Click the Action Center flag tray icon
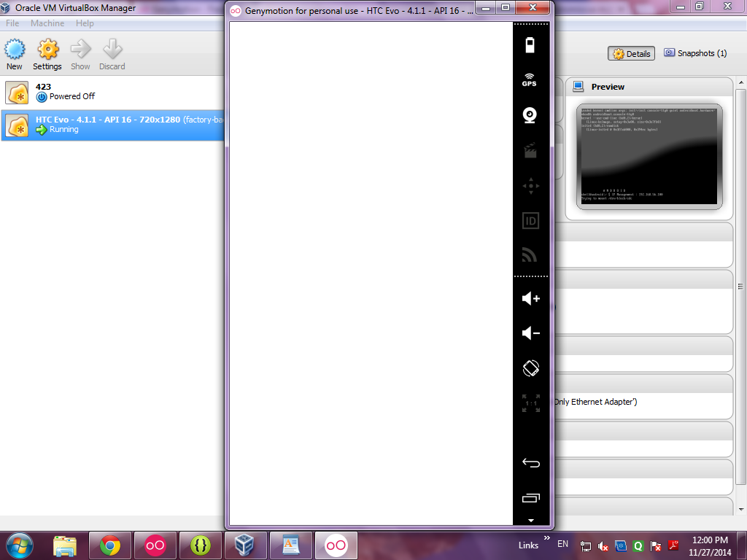The image size is (747, 560). point(656,546)
